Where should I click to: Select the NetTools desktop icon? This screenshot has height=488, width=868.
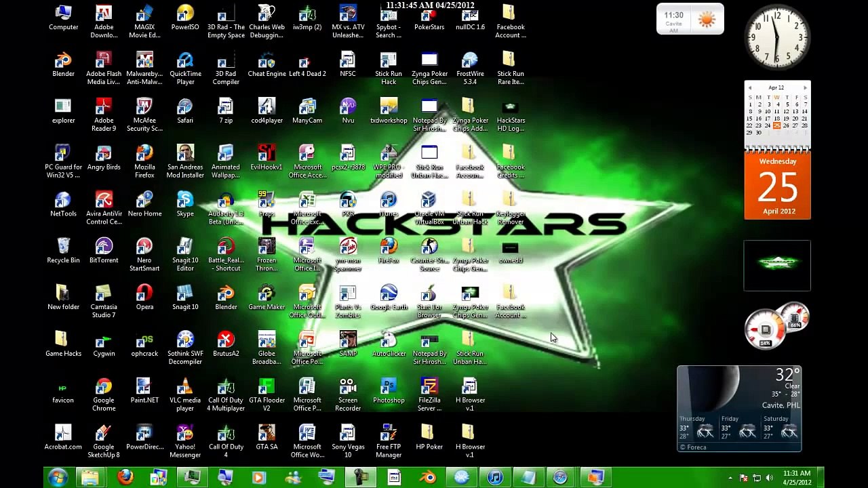point(63,205)
